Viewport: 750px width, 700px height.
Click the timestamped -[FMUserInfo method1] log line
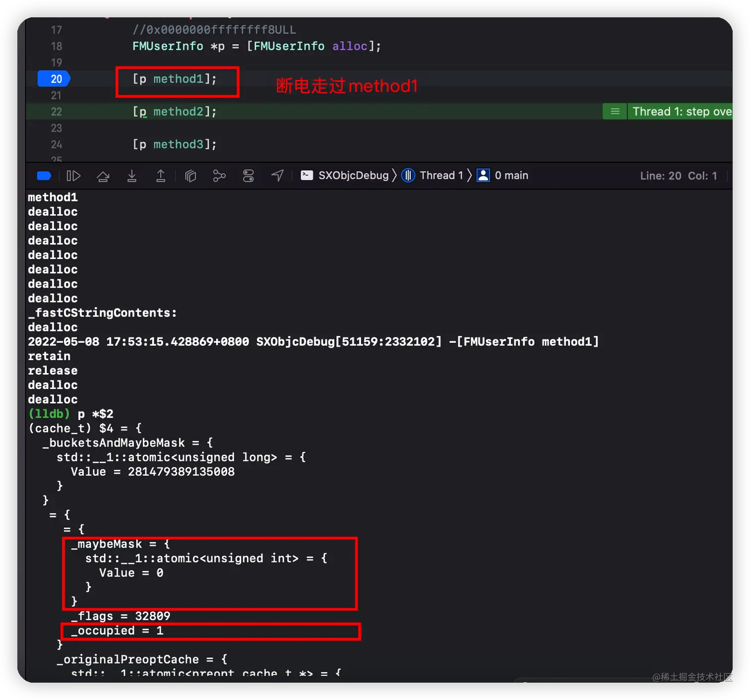313,342
